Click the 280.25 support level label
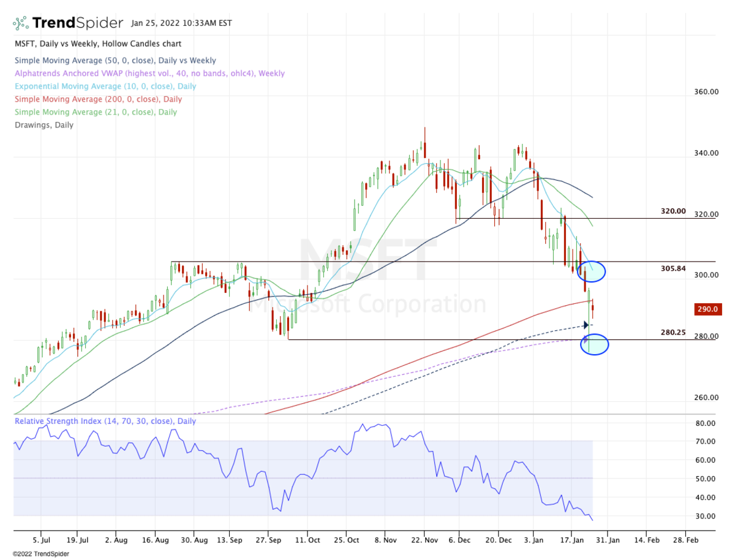Screen dimensions: 735x560 673,333
